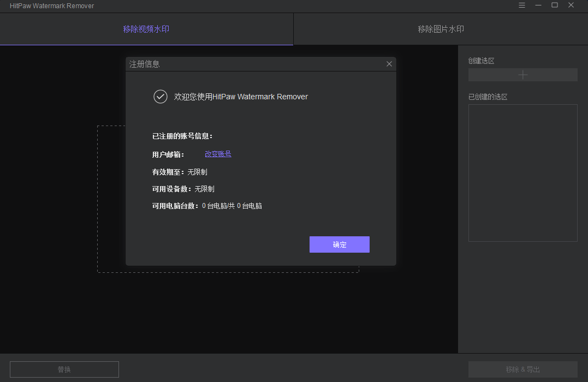Minimize the HitPaw window
588x382 pixels.
[x=538, y=5]
